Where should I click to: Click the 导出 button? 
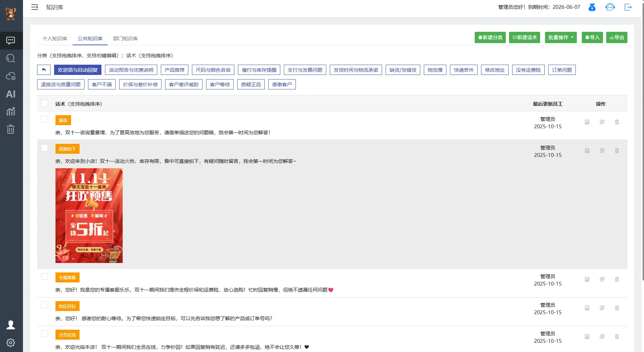pyautogui.click(x=617, y=37)
